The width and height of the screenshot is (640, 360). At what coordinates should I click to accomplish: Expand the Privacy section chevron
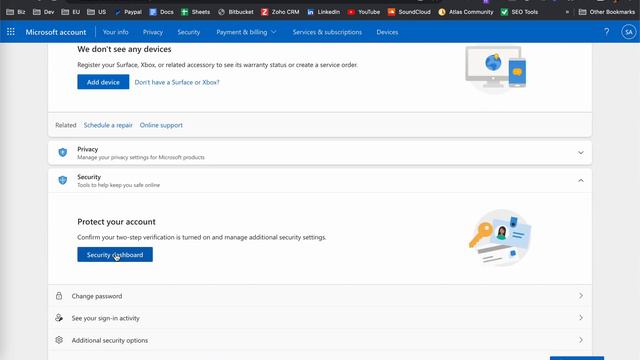pyautogui.click(x=580, y=153)
